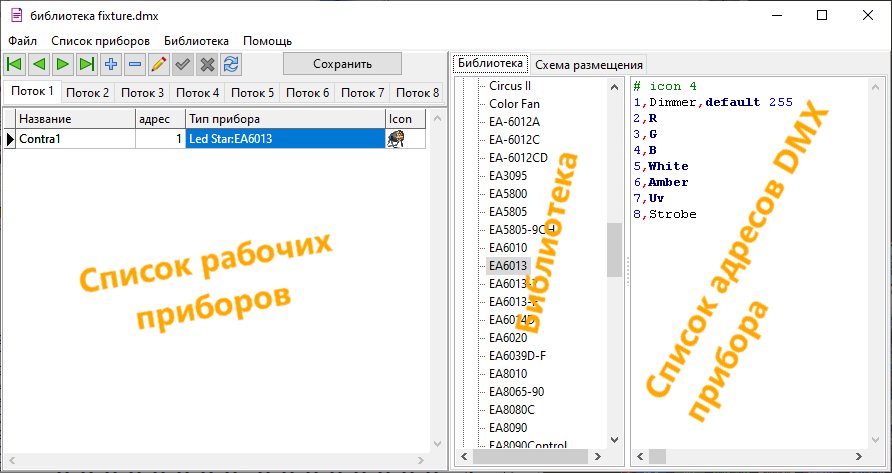Click the Strobe channel line in editor
Viewport: 892px width, 473px height.
coord(665,214)
